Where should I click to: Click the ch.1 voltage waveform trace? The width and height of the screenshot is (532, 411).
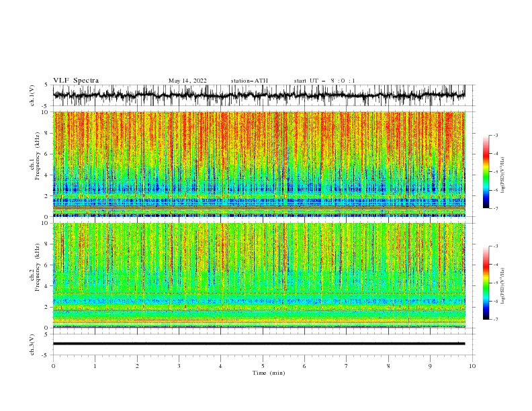pos(259,95)
